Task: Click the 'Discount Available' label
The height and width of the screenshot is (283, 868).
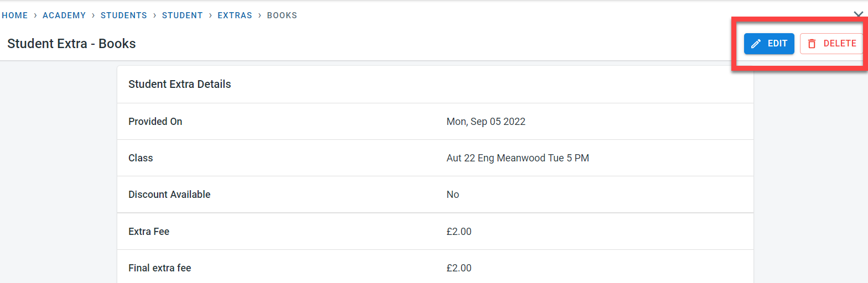Action: pyautogui.click(x=169, y=195)
